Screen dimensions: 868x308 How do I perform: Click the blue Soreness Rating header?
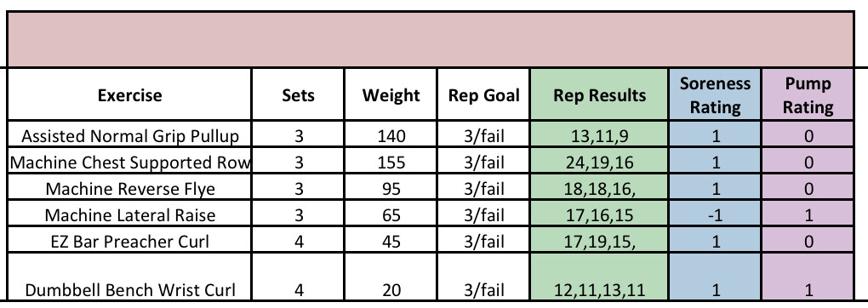click(x=715, y=94)
